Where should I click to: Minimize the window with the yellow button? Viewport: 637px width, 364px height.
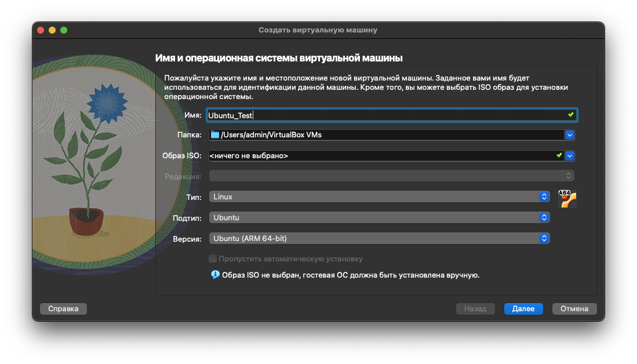click(52, 30)
